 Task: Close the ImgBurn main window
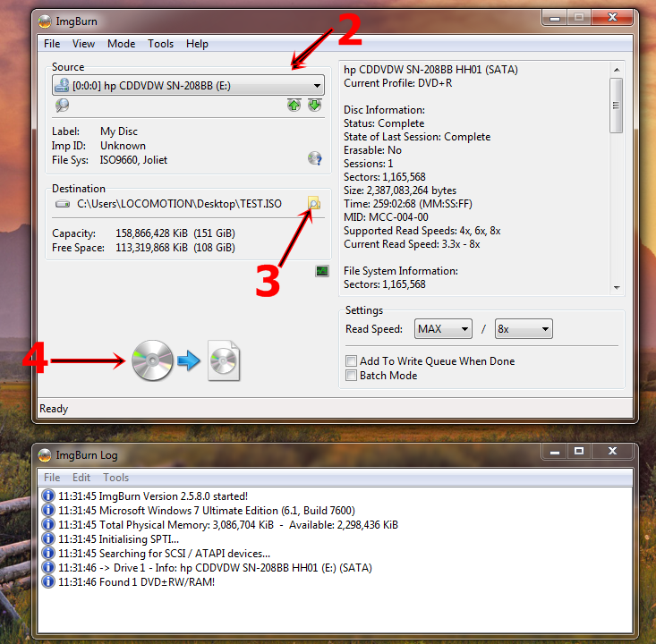(612, 18)
